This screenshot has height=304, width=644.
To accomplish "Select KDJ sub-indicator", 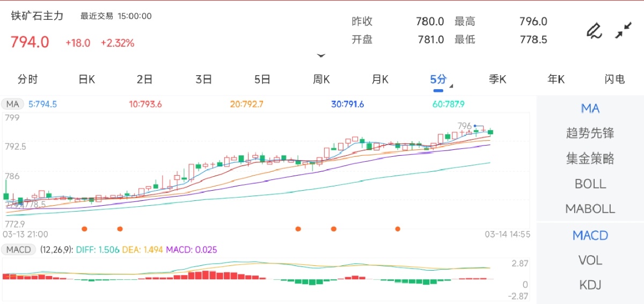I will click(x=590, y=285).
